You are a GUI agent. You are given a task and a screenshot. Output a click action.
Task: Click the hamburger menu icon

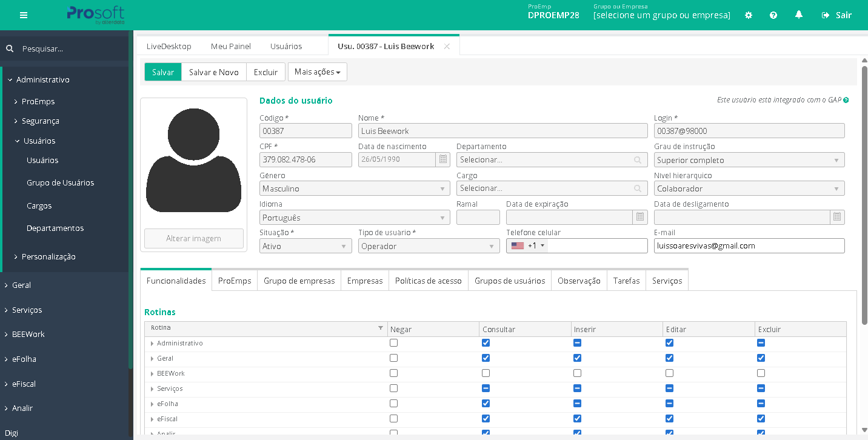24,15
